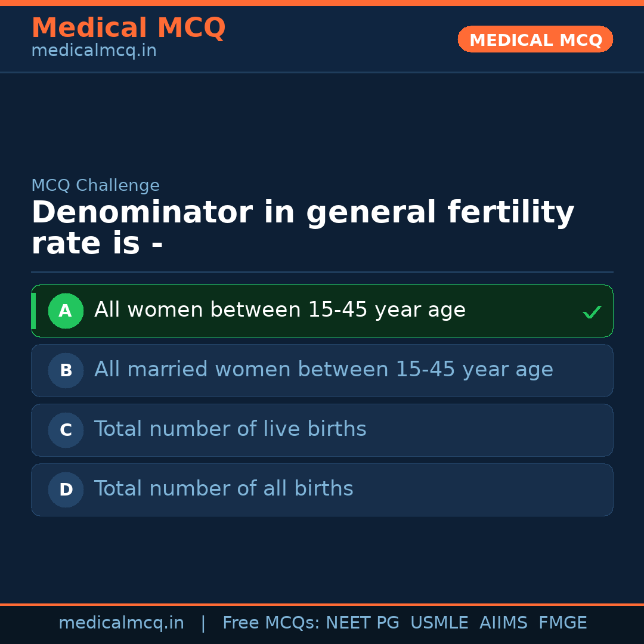
Task: Click the question text about fertility rate
Action: coord(302,228)
